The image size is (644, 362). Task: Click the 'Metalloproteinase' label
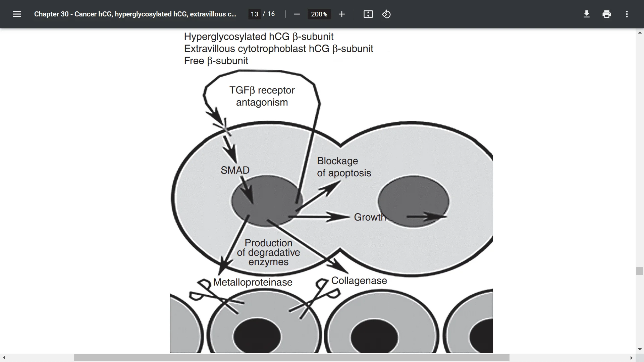coord(253,282)
